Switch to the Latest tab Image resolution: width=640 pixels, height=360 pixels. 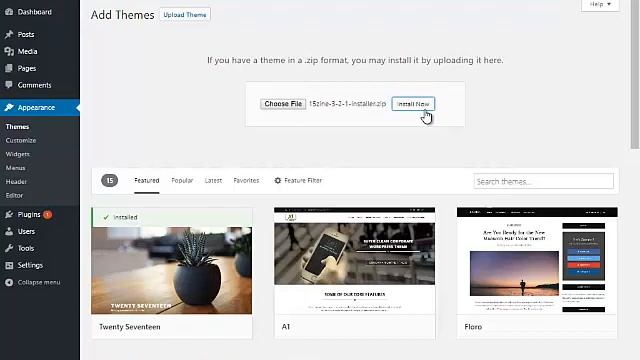tap(213, 180)
